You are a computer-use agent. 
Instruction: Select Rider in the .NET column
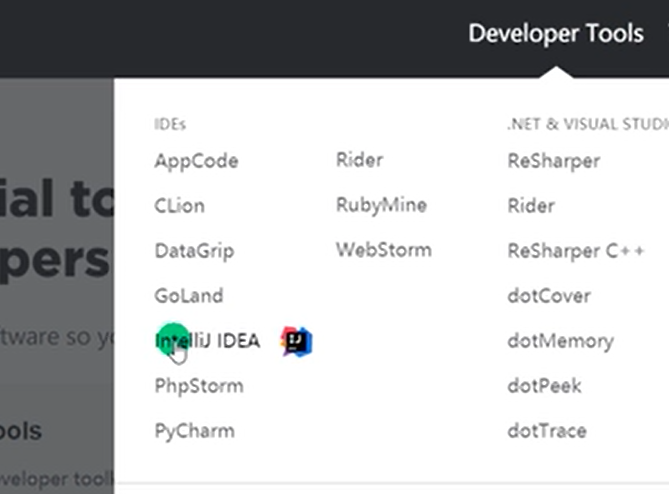(531, 206)
